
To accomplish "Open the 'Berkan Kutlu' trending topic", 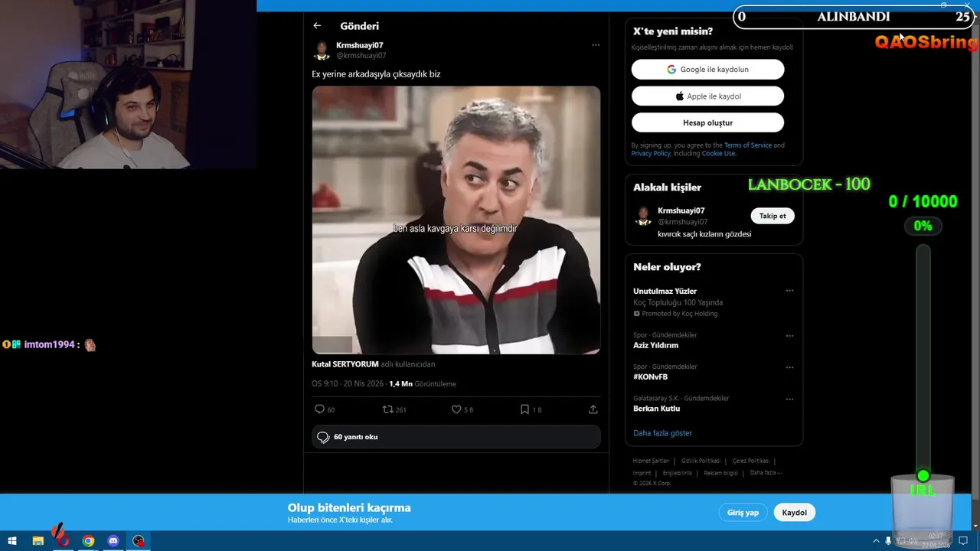I will tap(656, 409).
